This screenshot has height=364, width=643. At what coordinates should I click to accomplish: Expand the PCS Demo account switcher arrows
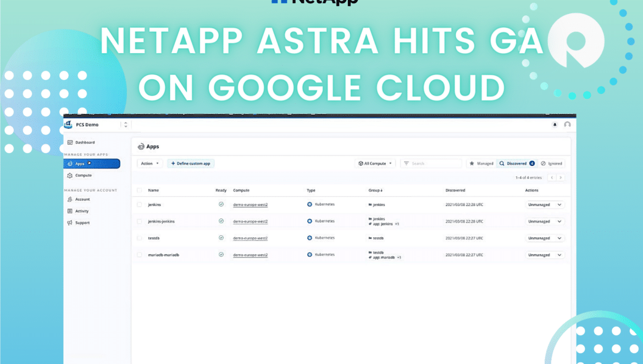pyautogui.click(x=125, y=125)
